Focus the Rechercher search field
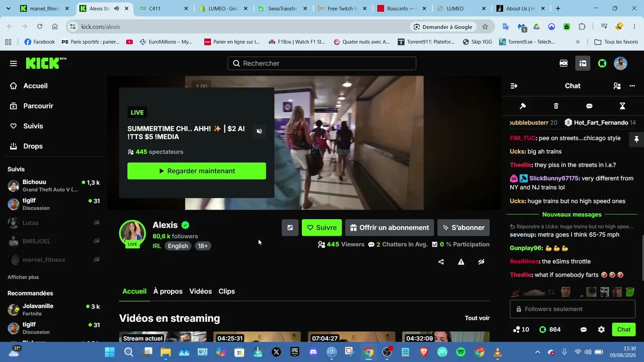The image size is (644, 362). (x=322, y=63)
